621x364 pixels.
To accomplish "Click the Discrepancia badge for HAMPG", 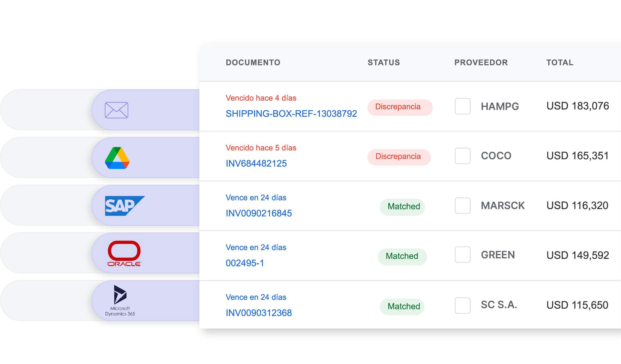I will (x=400, y=107).
